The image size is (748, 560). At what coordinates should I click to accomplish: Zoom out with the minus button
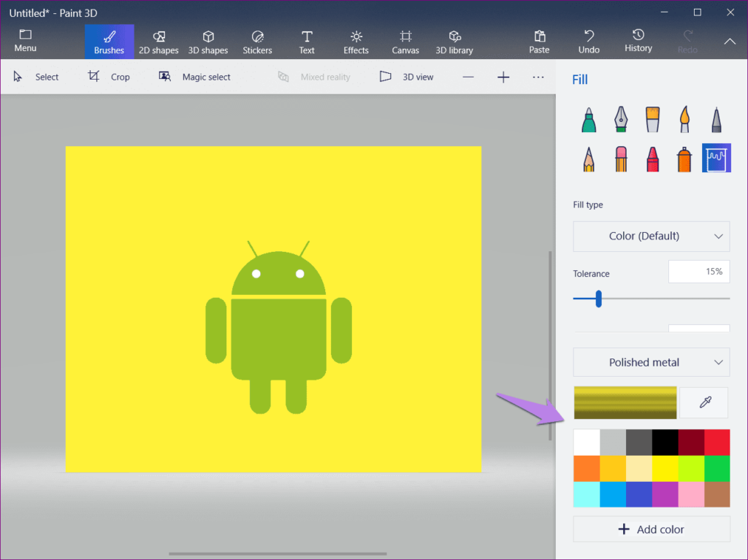[468, 77]
